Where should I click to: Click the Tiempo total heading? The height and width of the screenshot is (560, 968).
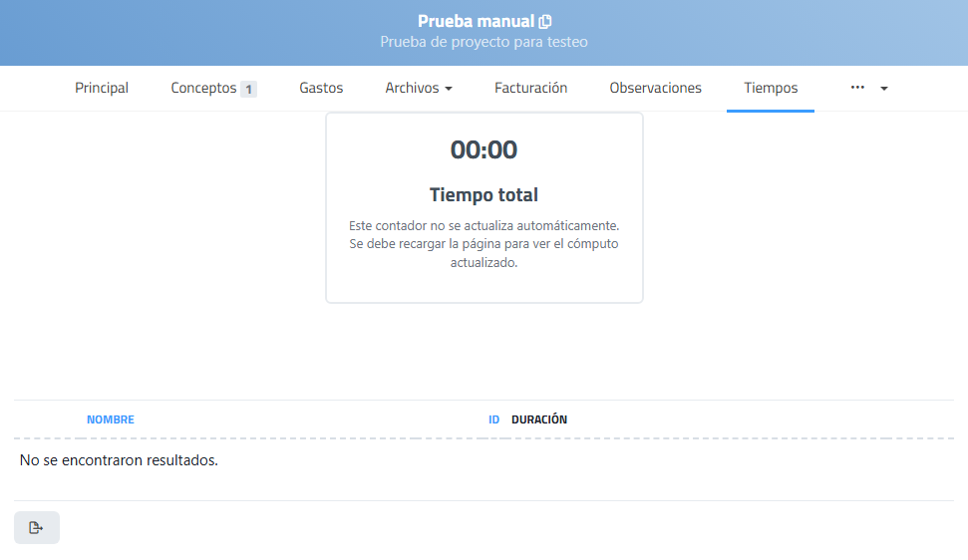(x=484, y=194)
